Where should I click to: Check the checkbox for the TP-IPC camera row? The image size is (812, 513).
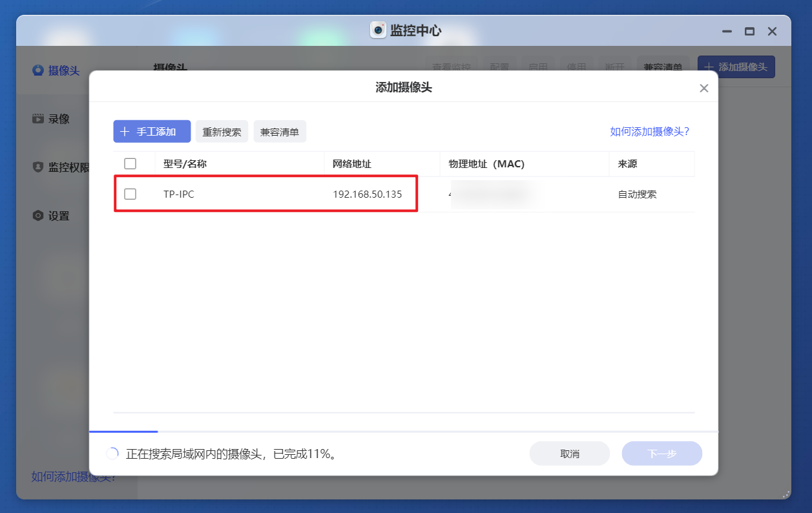coord(131,194)
